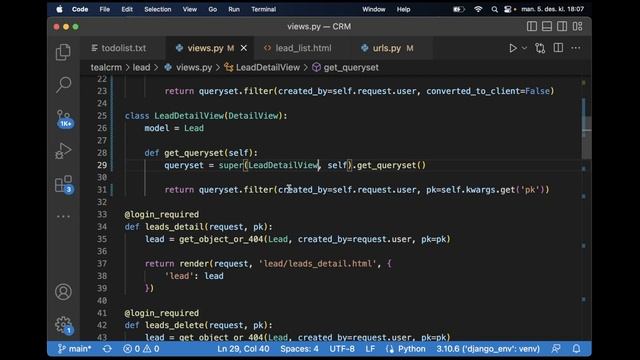640x360 pixels.
Task: Open the Window menu
Action: coord(373,9)
